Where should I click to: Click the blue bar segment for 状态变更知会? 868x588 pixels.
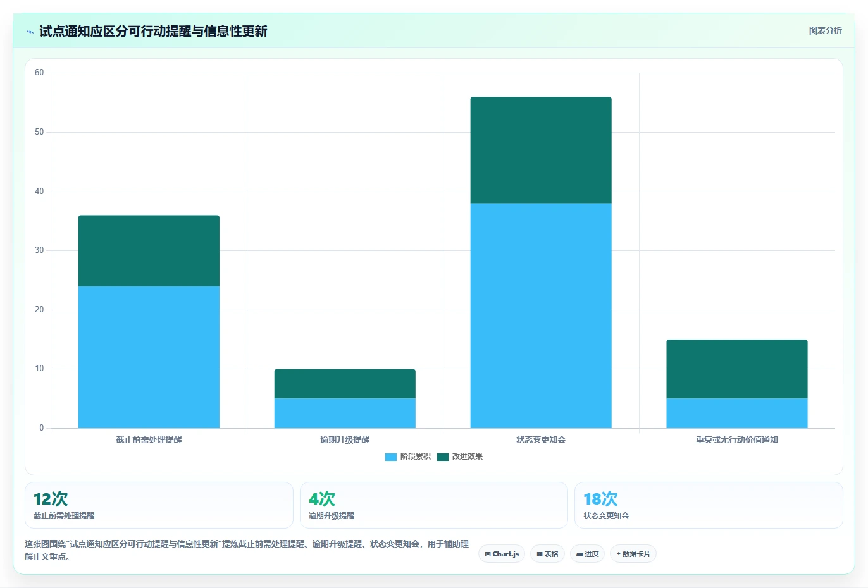point(541,315)
